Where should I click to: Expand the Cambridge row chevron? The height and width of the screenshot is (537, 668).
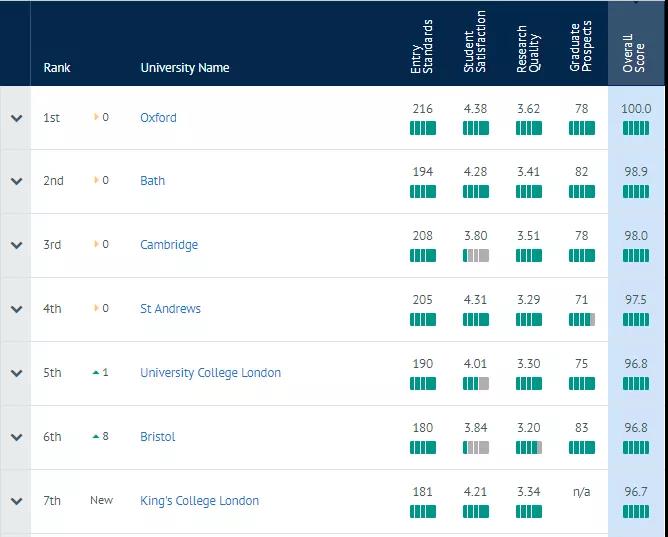(x=16, y=245)
